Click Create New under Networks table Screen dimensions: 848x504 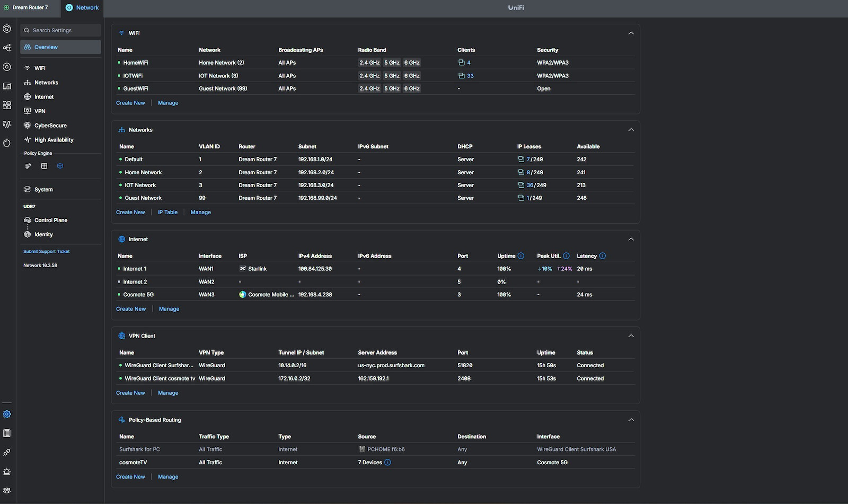[x=130, y=212]
